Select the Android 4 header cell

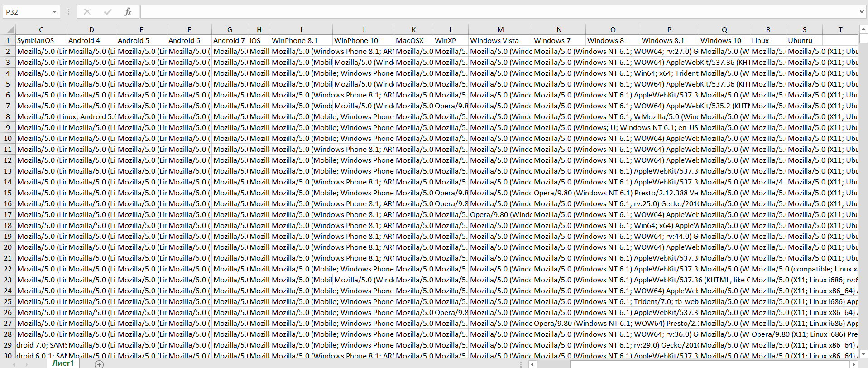[91, 40]
